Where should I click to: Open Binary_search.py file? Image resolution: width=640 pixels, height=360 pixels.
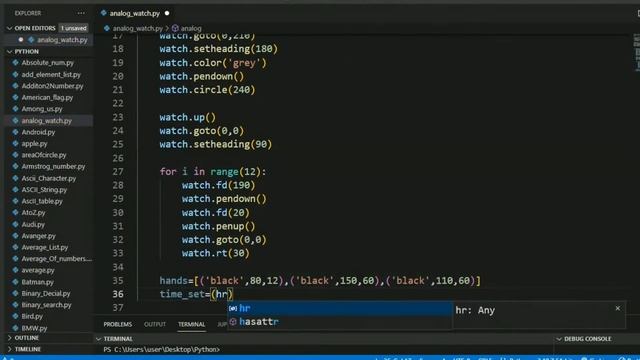point(46,305)
